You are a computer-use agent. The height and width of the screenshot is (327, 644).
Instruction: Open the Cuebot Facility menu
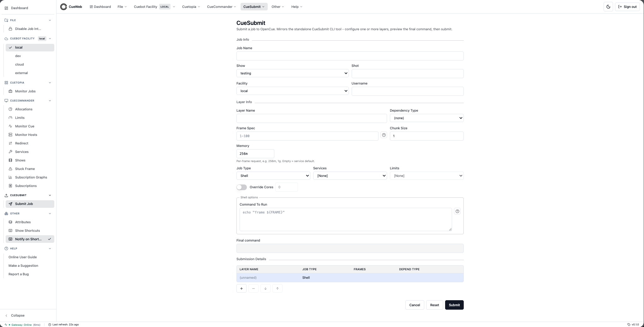[x=154, y=7]
